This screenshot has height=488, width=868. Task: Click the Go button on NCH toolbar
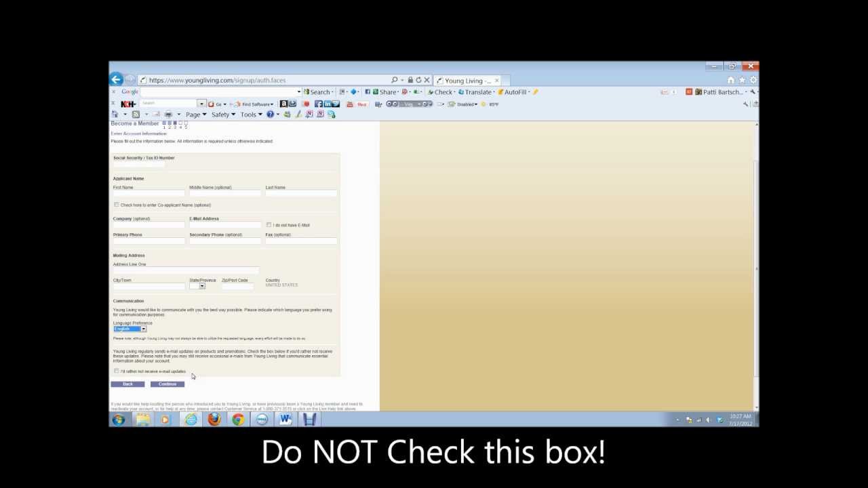point(216,104)
